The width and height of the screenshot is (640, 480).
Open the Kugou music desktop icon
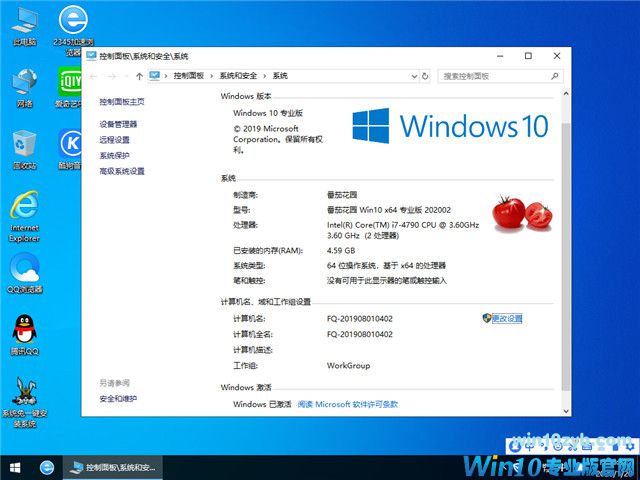point(69,149)
